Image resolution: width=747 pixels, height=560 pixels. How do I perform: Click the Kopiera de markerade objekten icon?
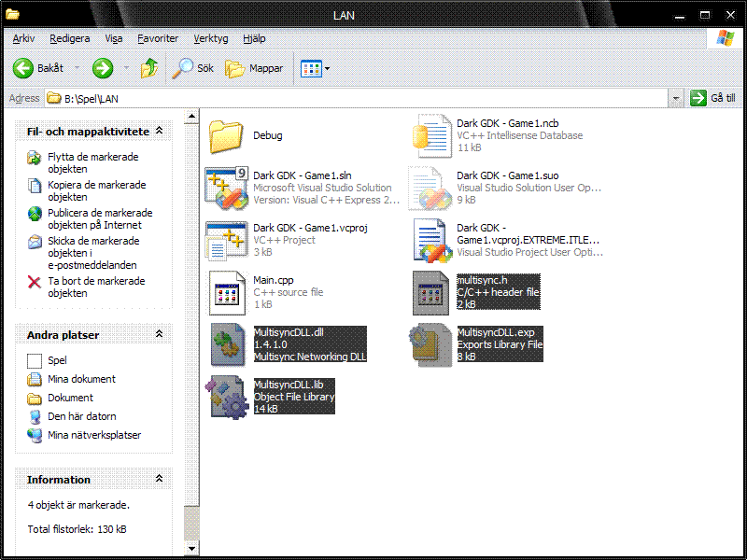[x=35, y=186]
